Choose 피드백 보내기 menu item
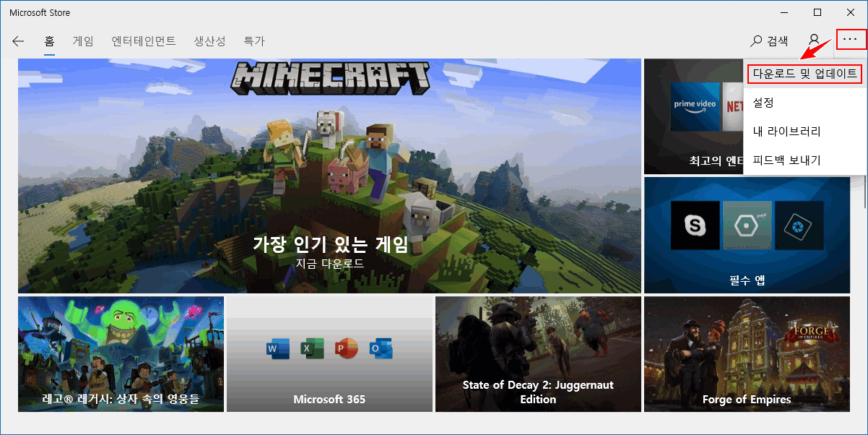868x435 pixels. 805,160
